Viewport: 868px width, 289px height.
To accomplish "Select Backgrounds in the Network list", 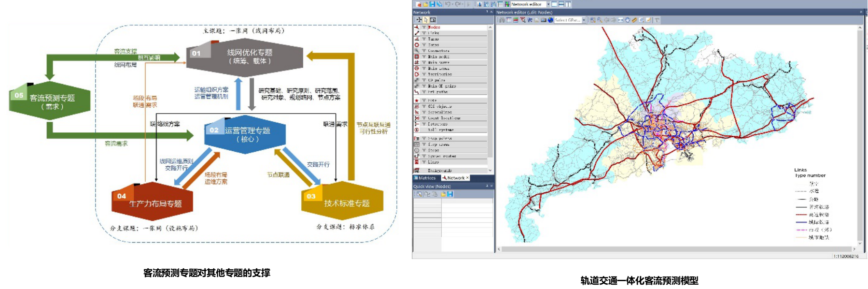I will [439, 171].
